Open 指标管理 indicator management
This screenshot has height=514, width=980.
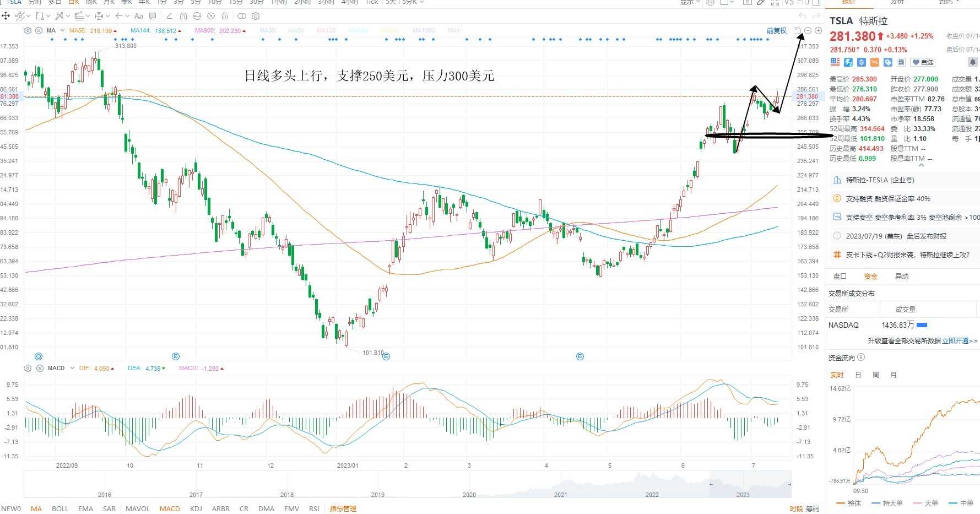click(x=343, y=508)
